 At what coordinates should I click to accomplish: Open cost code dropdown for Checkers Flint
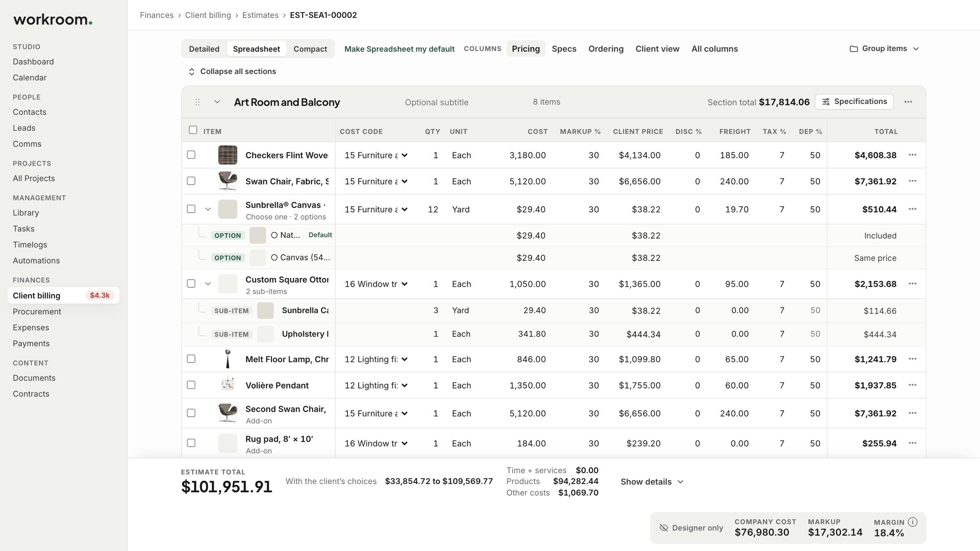[x=376, y=155]
